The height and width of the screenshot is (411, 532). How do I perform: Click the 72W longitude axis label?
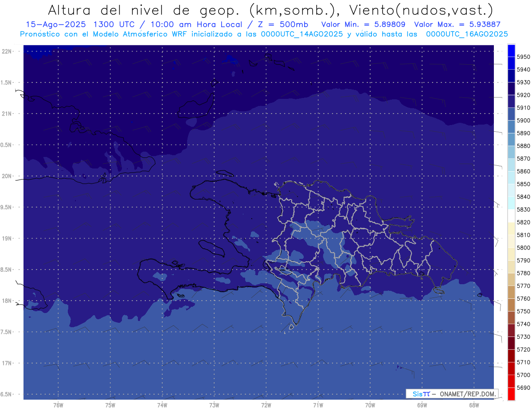click(x=266, y=405)
